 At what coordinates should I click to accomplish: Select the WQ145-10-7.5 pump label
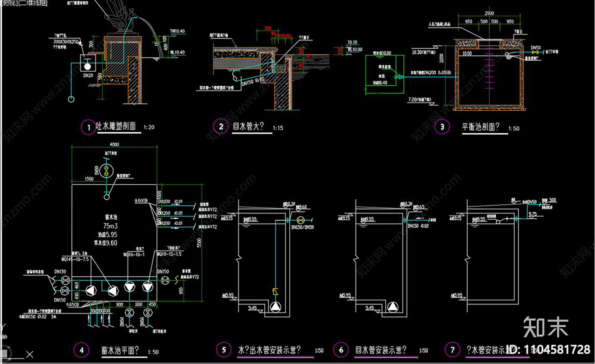(75, 259)
